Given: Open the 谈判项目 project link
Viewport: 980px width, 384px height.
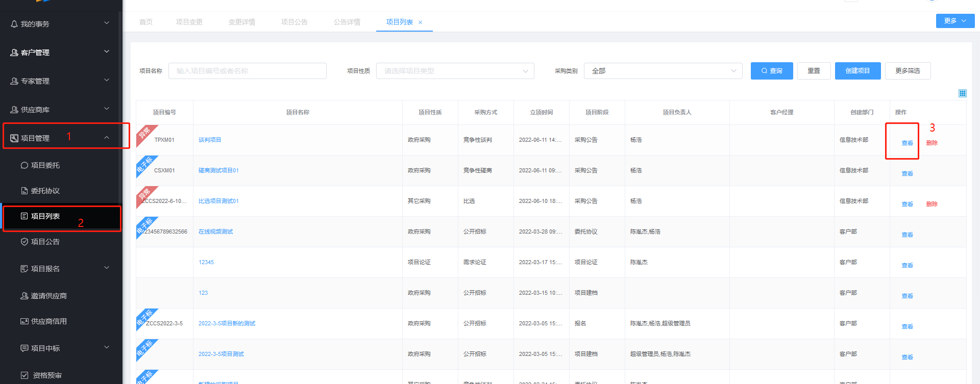Looking at the screenshot, I should coord(210,140).
